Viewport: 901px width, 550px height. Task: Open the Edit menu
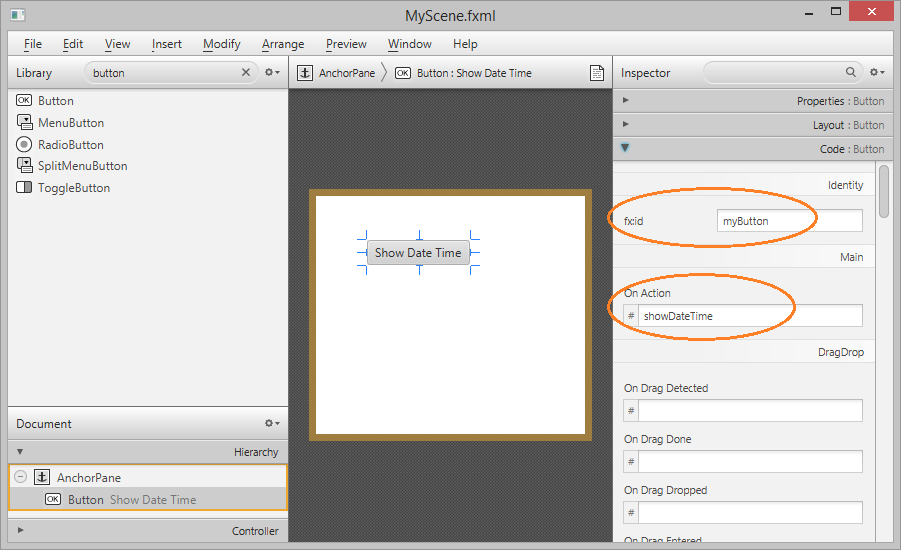73,44
